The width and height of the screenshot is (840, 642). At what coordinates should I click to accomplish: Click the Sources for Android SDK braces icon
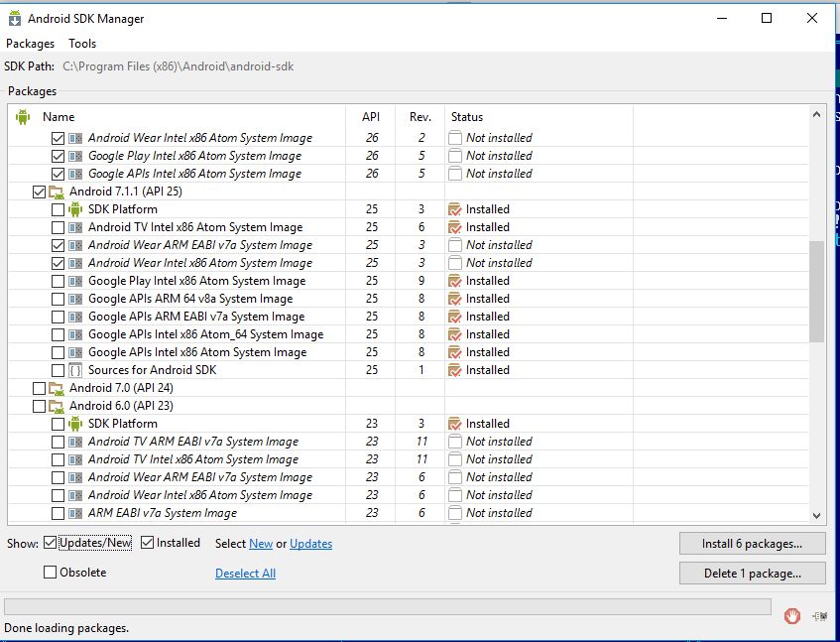click(75, 370)
